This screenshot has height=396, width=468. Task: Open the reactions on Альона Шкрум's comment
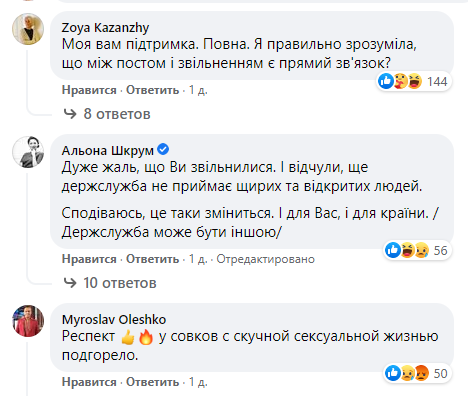[418, 250]
